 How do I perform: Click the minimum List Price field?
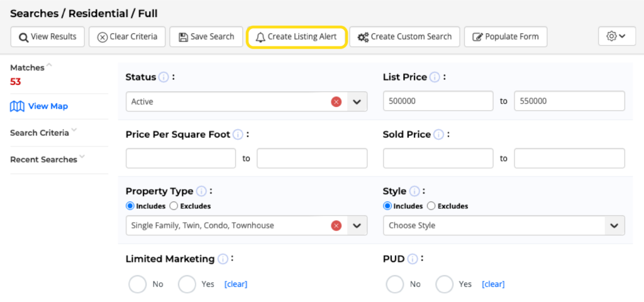[438, 101]
